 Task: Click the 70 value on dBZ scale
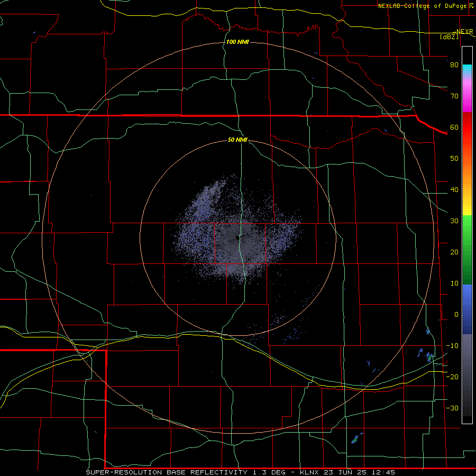(x=454, y=96)
